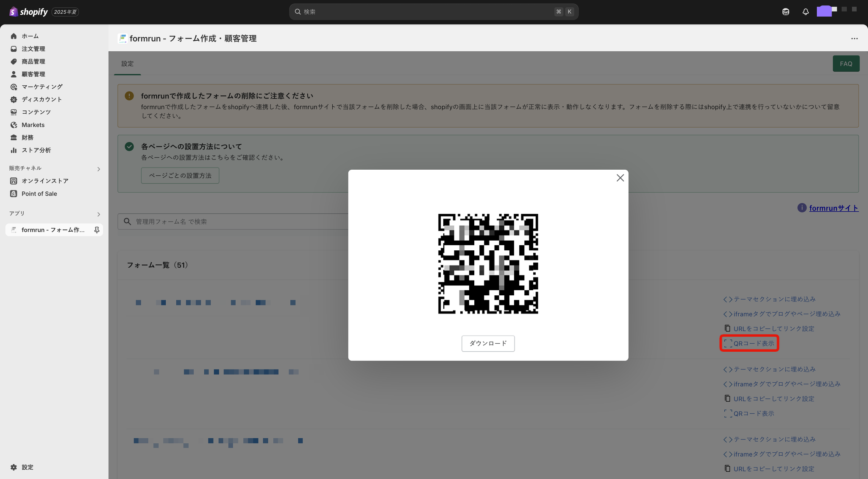Click the 2025年夏 edition badge

coord(65,12)
